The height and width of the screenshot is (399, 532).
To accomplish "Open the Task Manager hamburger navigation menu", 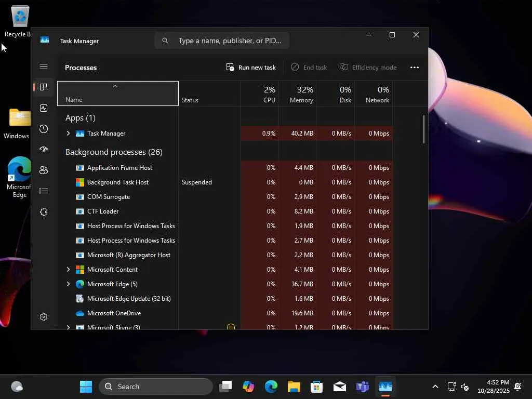I will [44, 66].
